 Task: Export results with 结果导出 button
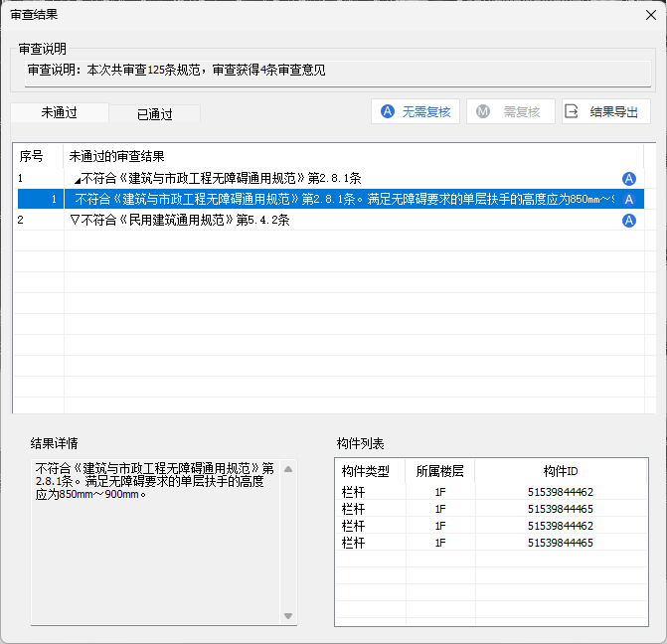pyautogui.click(x=606, y=112)
